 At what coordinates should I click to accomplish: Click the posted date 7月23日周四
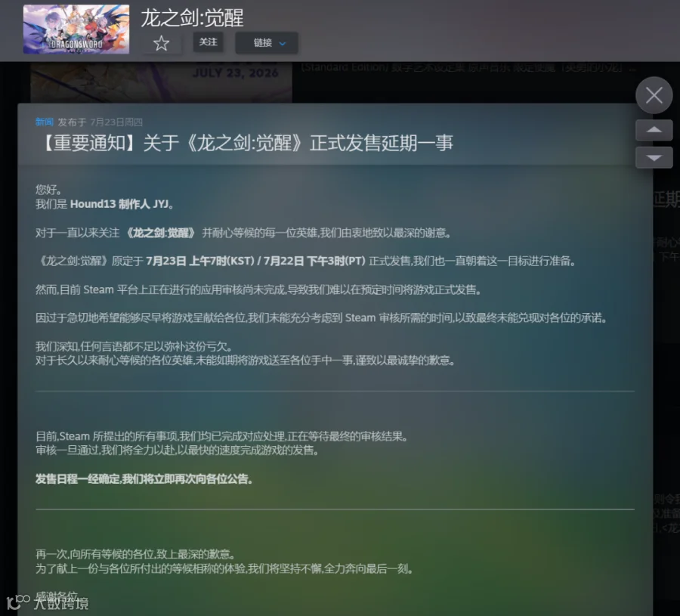coord(116,122)
